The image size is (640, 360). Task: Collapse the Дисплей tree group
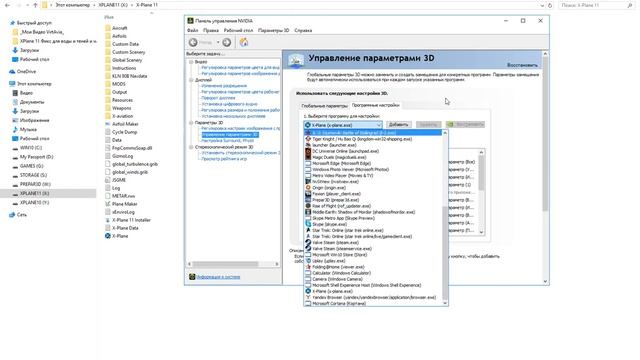pos(191,80)
